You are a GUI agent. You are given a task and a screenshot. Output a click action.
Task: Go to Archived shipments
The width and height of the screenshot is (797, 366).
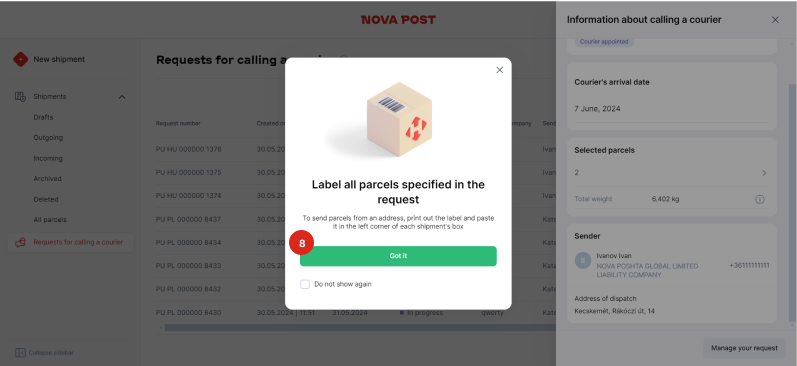pyautogui.click(x=47, y=179)
